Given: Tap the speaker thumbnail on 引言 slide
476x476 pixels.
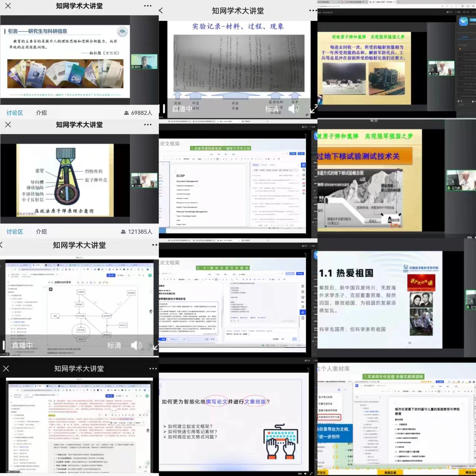Looking at the screenshot, I should coord(144,62).
